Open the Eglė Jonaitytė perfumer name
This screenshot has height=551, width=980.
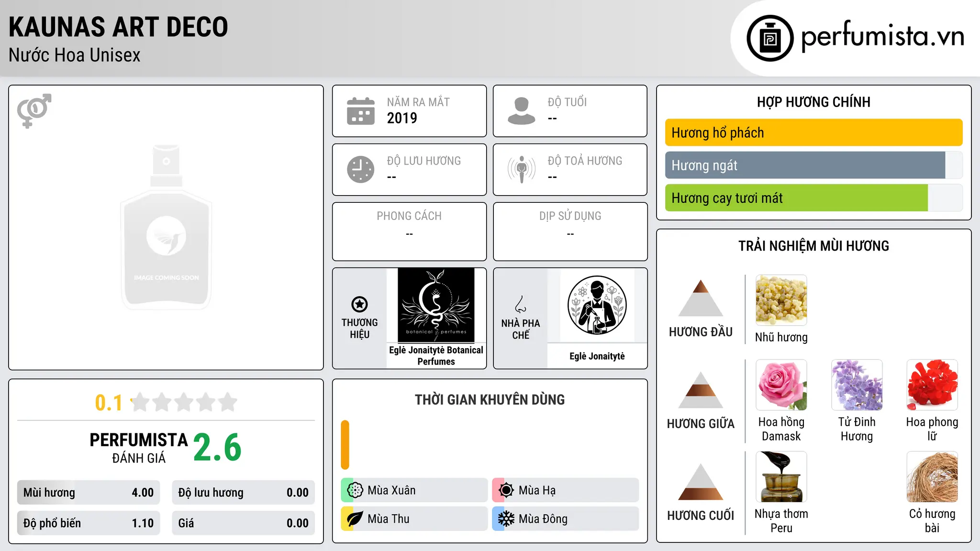(597, 356)
